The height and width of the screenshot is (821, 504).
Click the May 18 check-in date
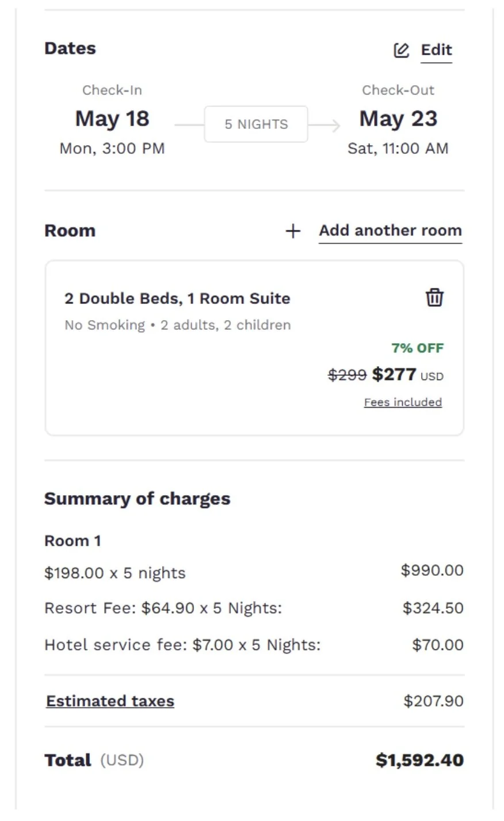[x=112, y=119]
